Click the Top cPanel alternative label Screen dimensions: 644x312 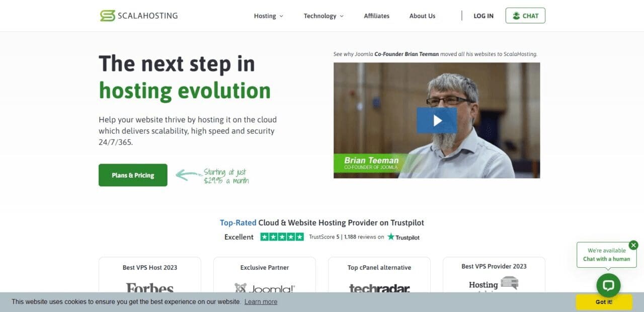[x=379, y=268]
